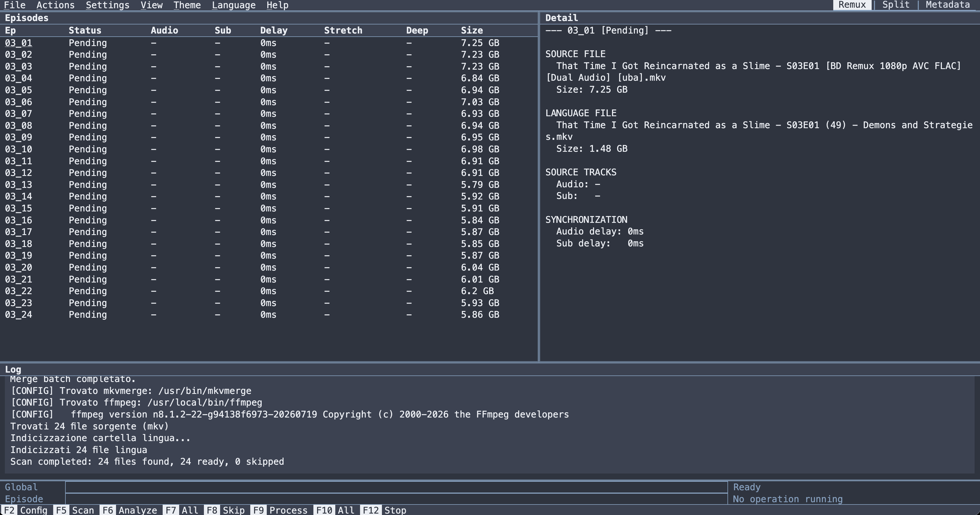Click 'No operation running' status text
The height and width of the screenshot is (515, 980).
[x=787, y=499]
